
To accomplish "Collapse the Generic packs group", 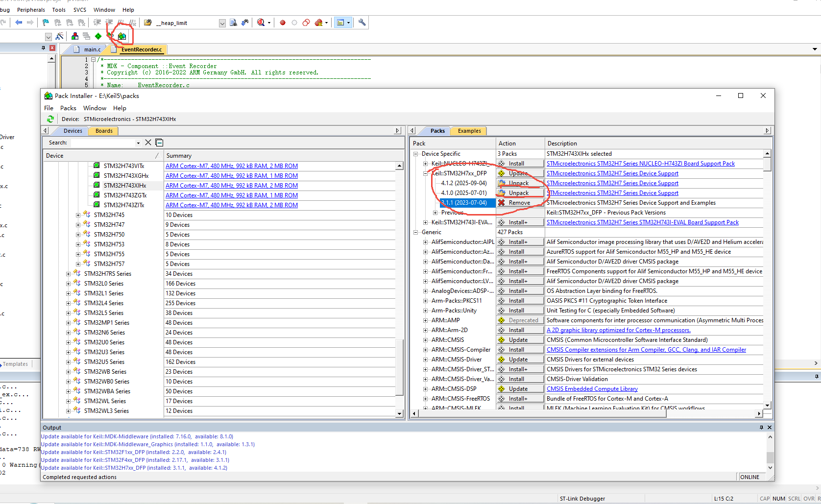I will pyautogui.click(x=415, y=232).
